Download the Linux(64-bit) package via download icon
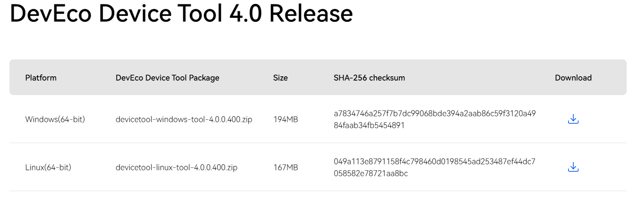The image size is (644, 208). pyautogui.click(x=573, y=167)
